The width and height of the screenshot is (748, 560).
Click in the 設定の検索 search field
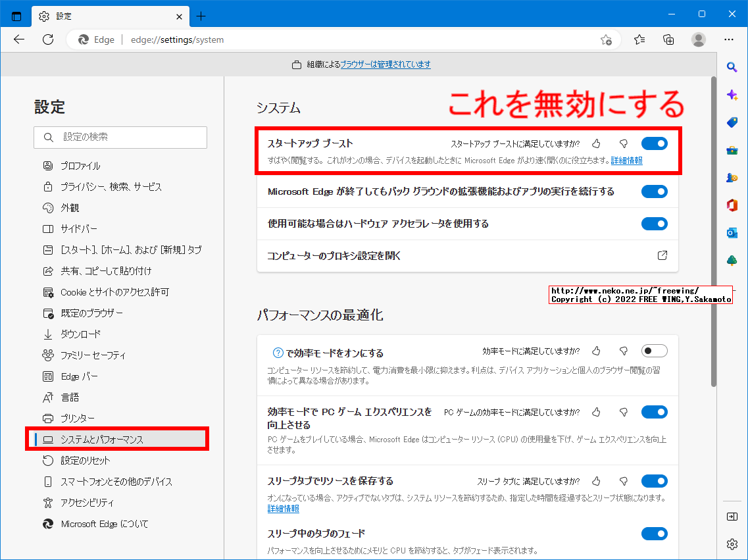click(120, 138)
